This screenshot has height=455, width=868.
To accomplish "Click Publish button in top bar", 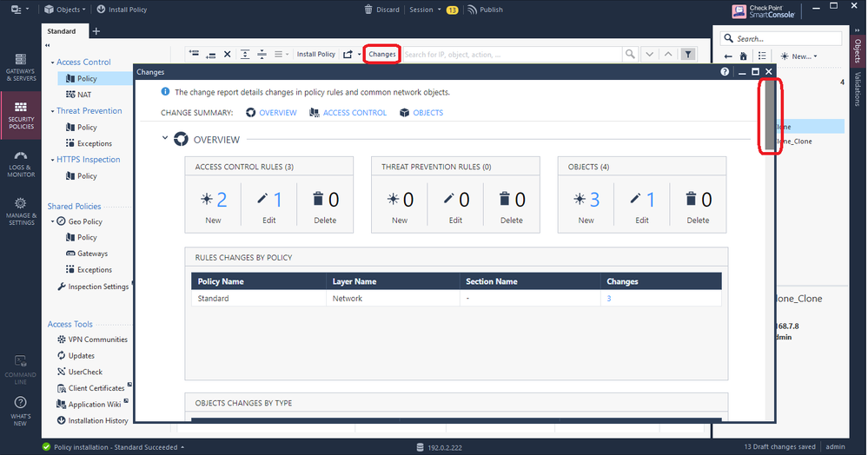I will coord(485,10).
